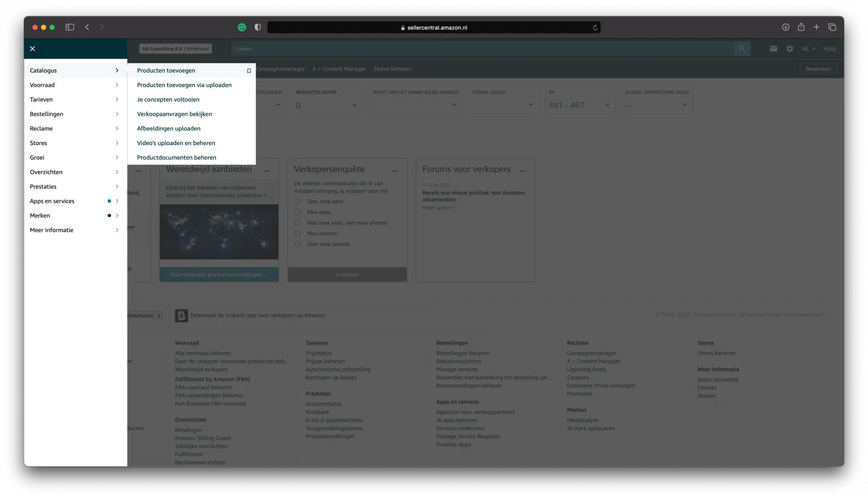
Task: Expand the Tarieven menu section
Action: point(75,99)
